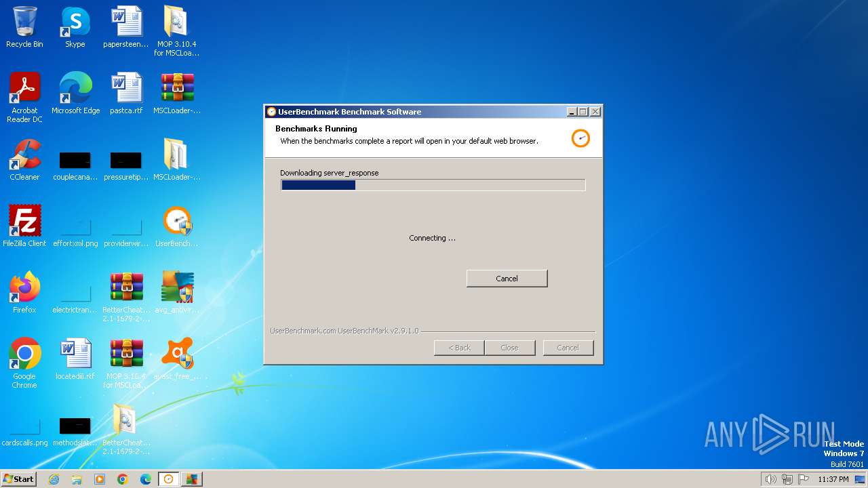The height and width of the screenshot is (488, 868).
Task: Click greyed-out Cancel beside Close button
Action: coord(568,348)
